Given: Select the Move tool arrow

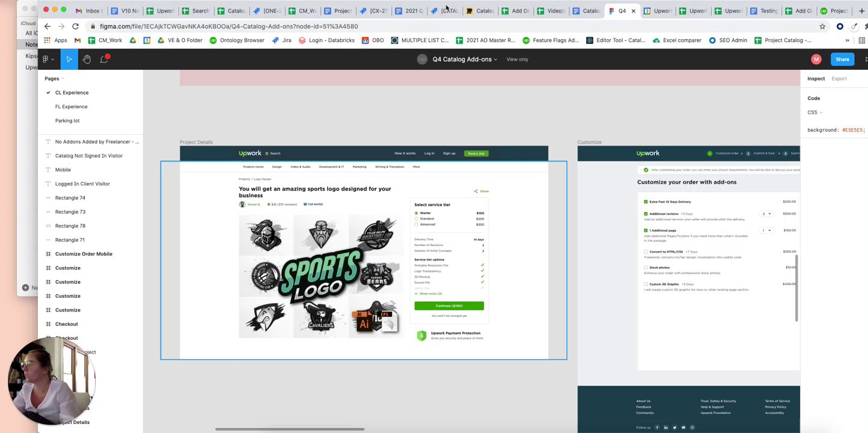Looking at the screenshot, I should pyautogui.click(x=69, y=59).
